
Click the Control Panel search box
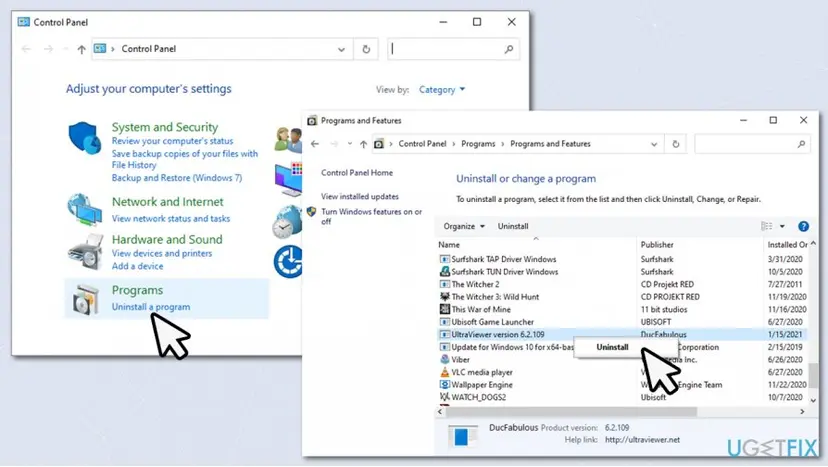pos(453,49)
